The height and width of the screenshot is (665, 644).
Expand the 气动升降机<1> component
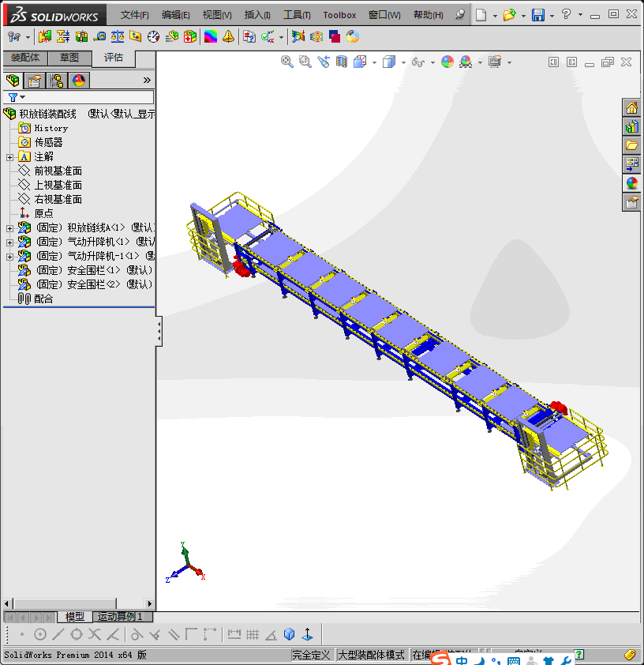point(9,242)
